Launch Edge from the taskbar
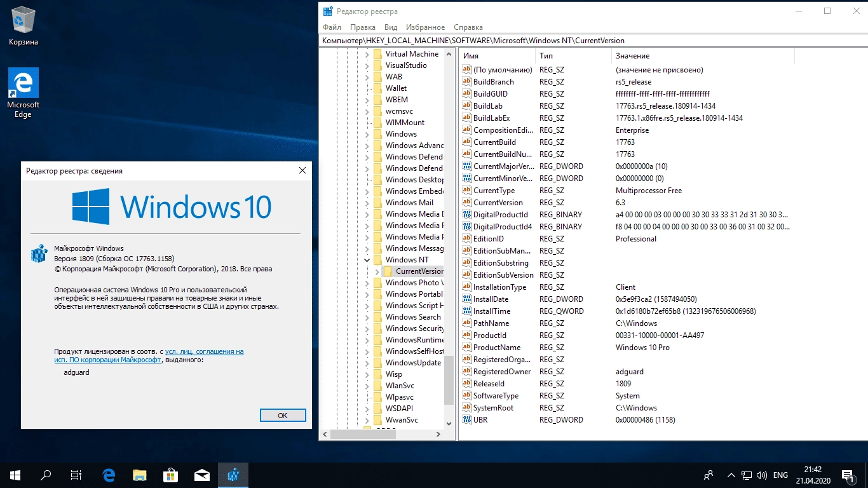 [x=109, y=475]
